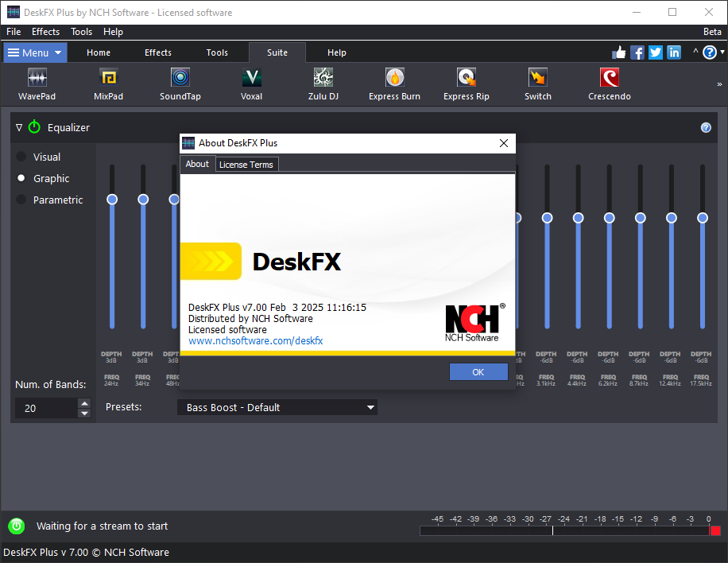Image resolution: width=728 pixels, height=563 pixels.
Task: Select the Visual equalizer mode
Action: (x=38, y=157)
